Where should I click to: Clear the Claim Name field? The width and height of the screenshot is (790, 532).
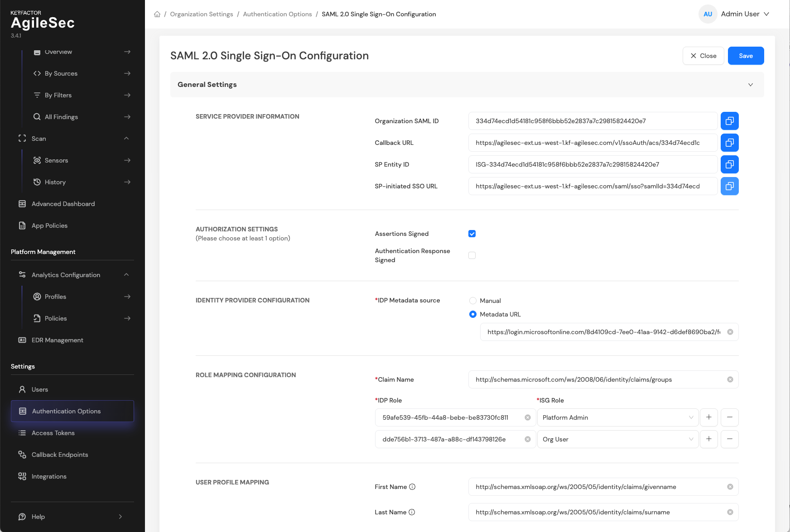pyautogui.click(x=730, y=379)
